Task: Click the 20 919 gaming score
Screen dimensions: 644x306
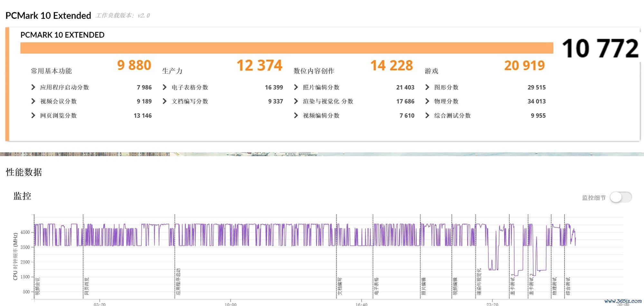Action: [525, 65]
